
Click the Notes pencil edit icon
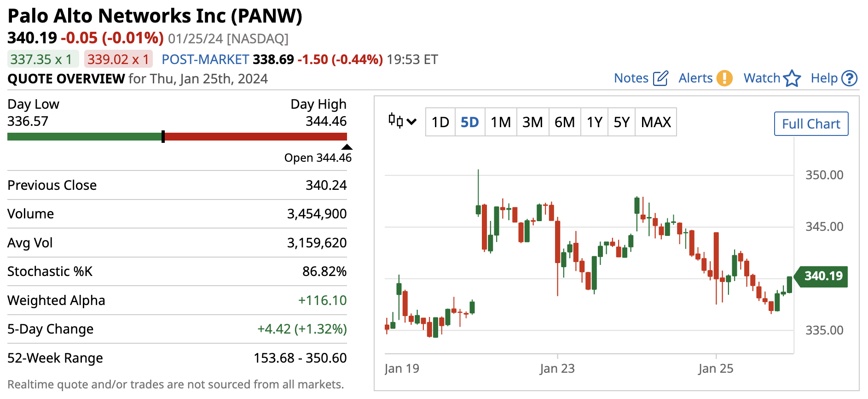pos(660,78)
